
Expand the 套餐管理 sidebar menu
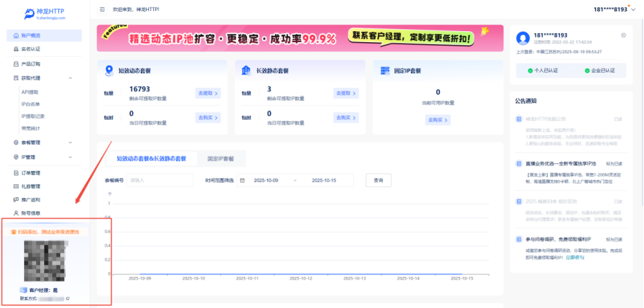(70, 142)
